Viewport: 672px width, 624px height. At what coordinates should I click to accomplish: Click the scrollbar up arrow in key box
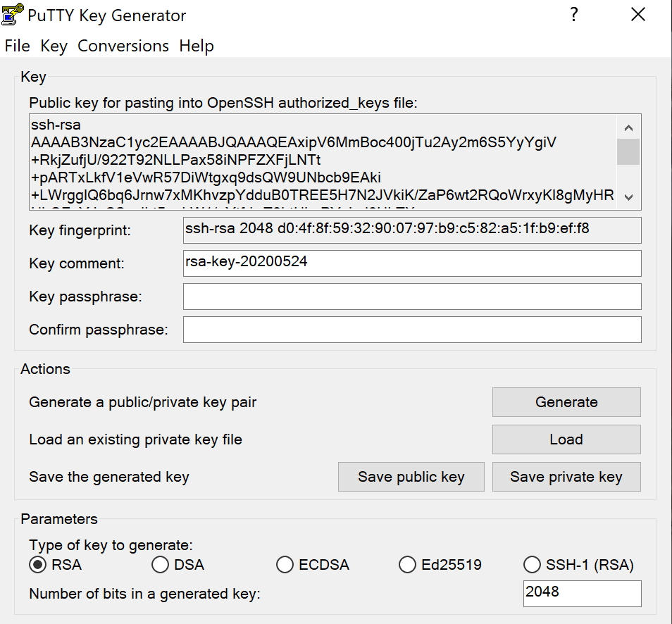coord(628,127)
